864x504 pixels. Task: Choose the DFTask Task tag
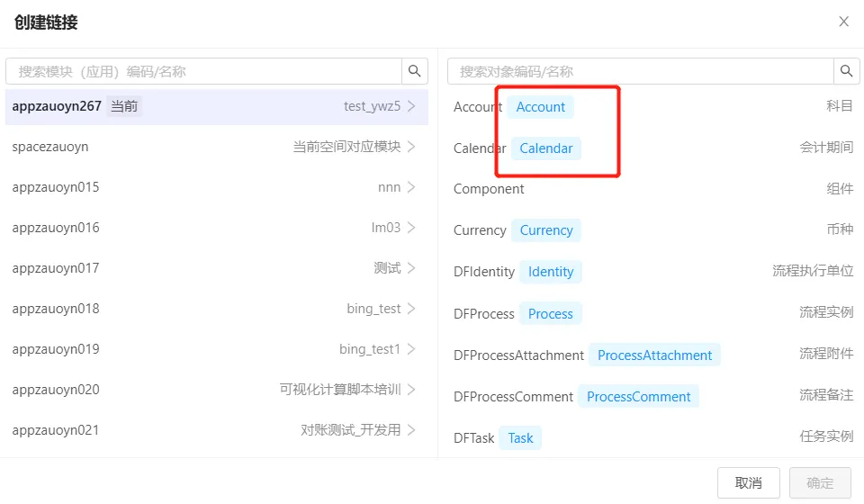tap(520, 438)
